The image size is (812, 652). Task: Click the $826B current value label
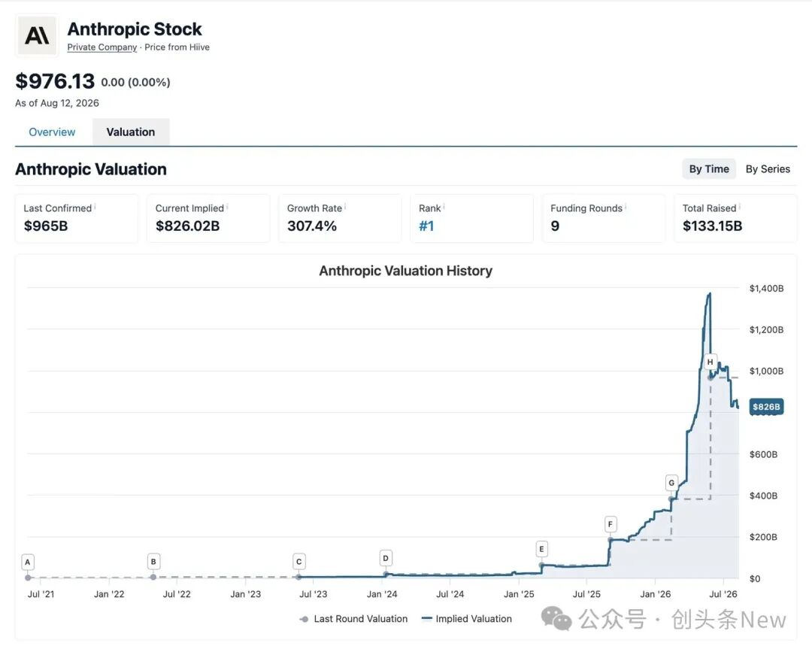(766, 407)
